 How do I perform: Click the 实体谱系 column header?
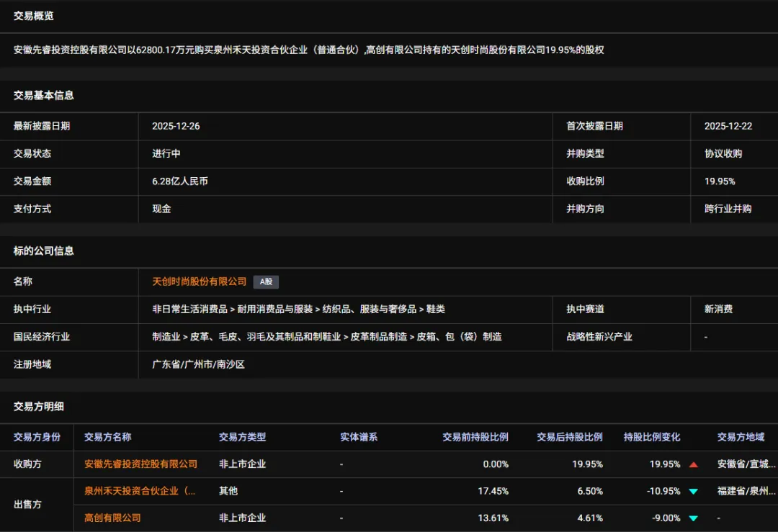pos(359,437)
